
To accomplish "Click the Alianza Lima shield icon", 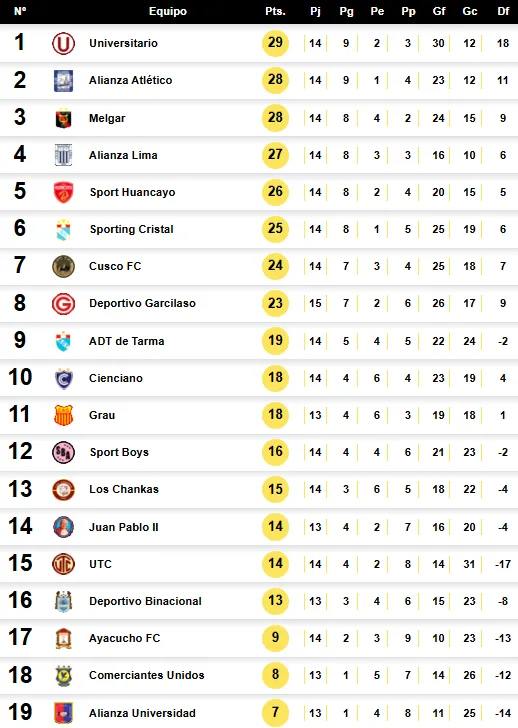I will [63, 155].
